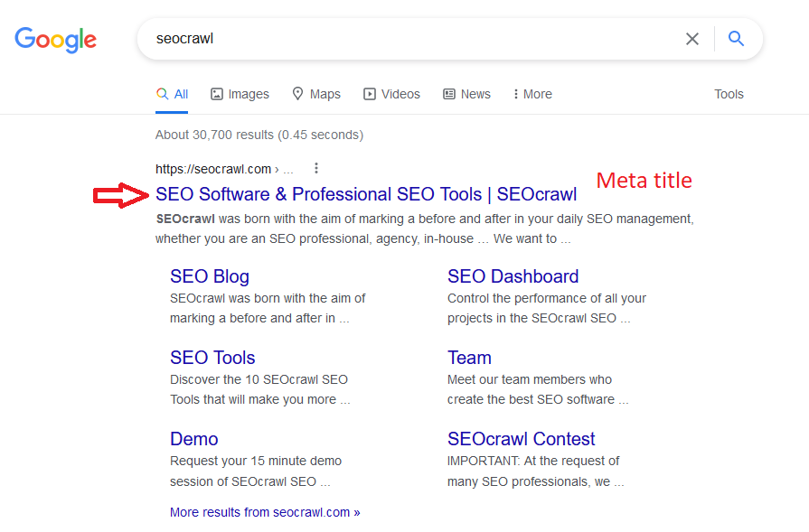Select the Maps pin icon
The image size is (809, 532).
(x=297, y=93)
